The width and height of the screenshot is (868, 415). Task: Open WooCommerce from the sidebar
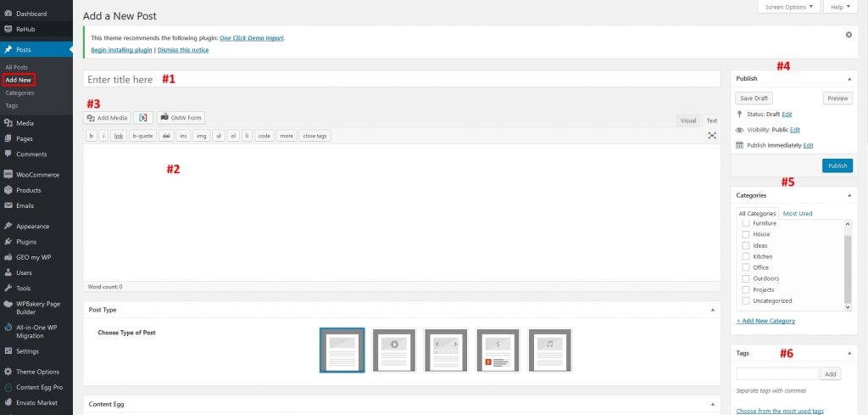tap(37, 175)
